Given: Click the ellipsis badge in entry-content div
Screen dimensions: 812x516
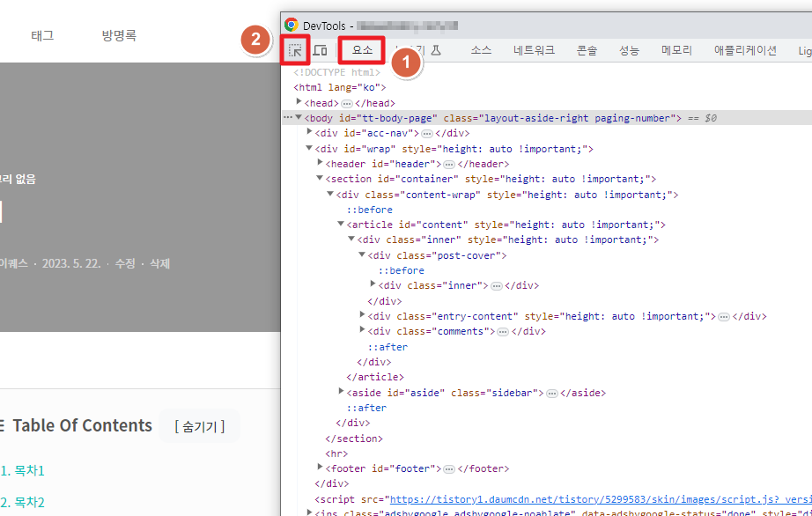Looking at the screenshot, I should pos(724,317).
